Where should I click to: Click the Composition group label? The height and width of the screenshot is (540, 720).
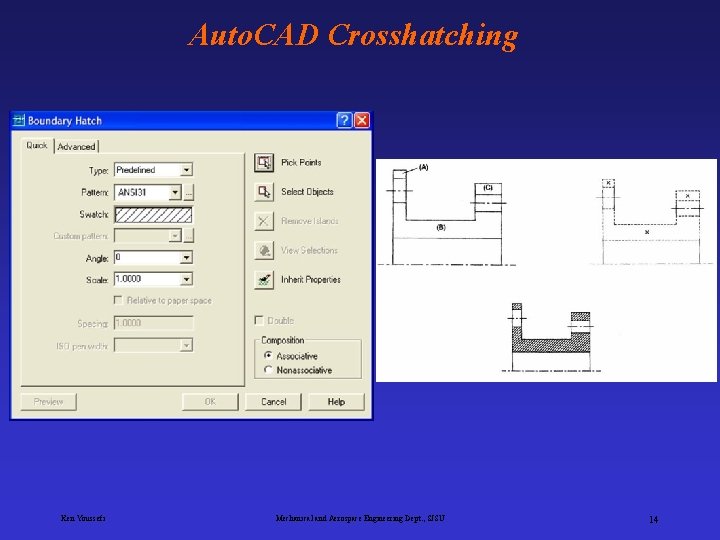coord(282,340)
